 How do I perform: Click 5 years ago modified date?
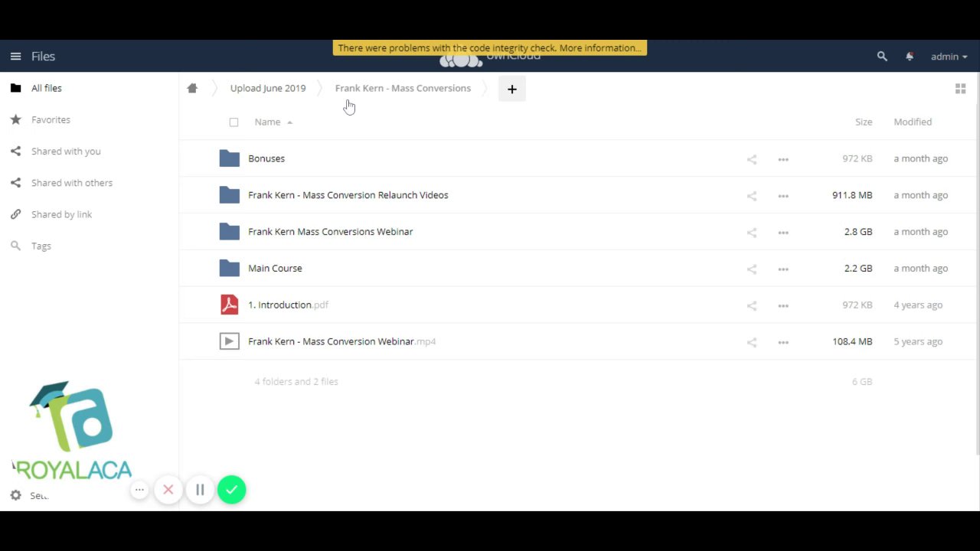tap(918, 341)
